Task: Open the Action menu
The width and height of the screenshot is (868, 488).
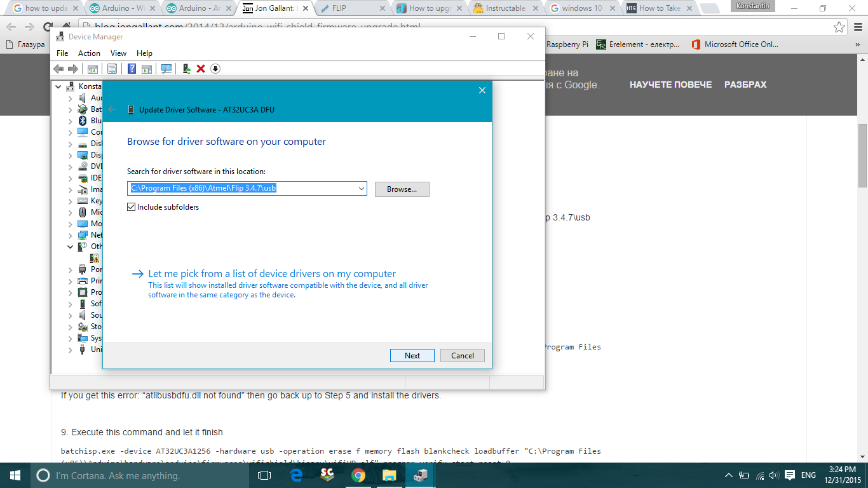Action: [89, 53]
